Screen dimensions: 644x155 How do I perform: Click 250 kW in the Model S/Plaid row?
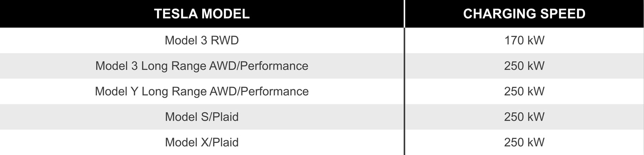click(525, 117)
